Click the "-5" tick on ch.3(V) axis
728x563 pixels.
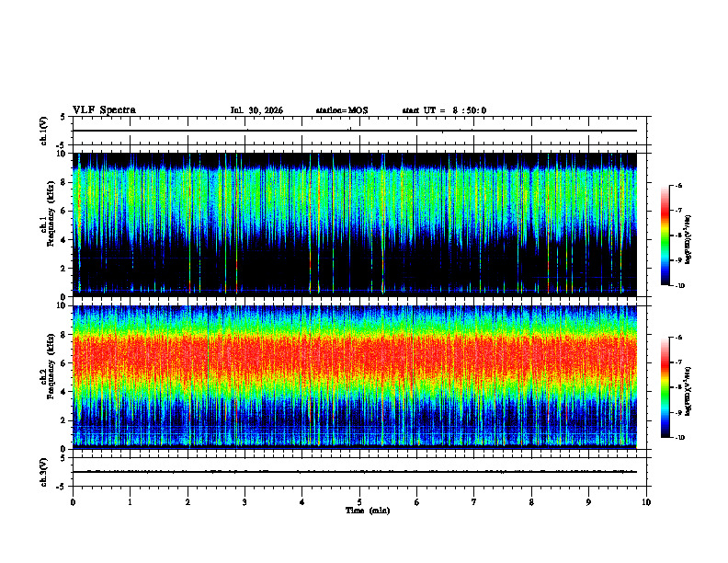62,487
